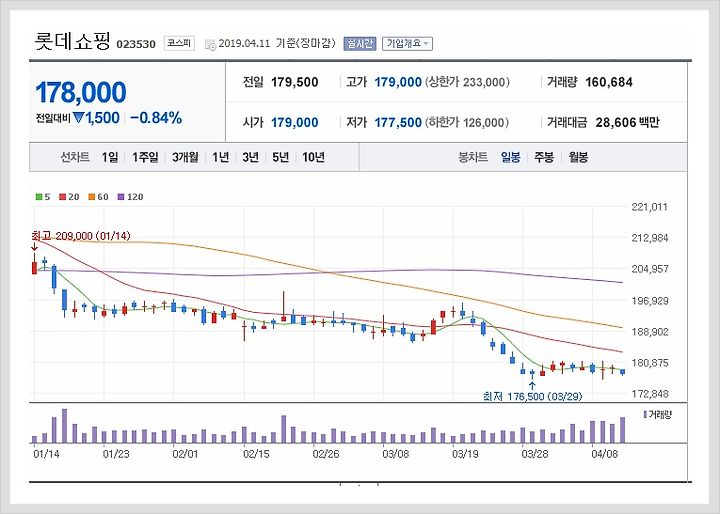Click the 172,848 price axis label
The image size is (720, 514).
[x=650, y=394]
